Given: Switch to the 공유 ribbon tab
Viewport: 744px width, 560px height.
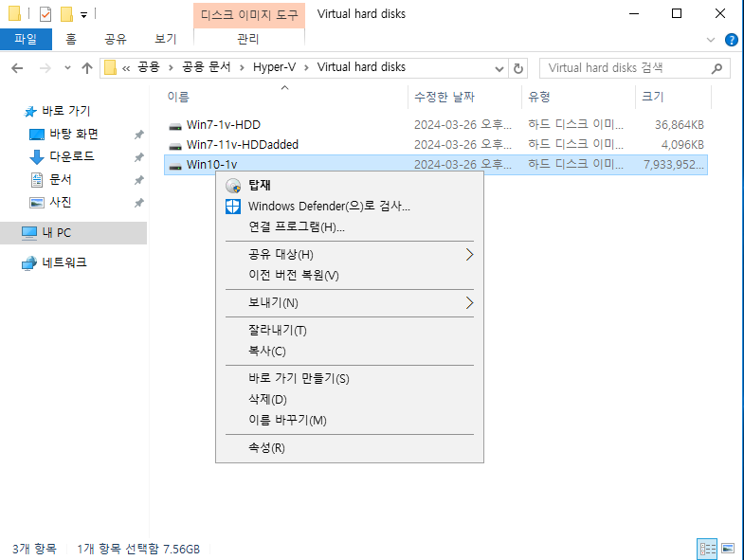Looking at the screenshot, I should click(x=116, y=39).
